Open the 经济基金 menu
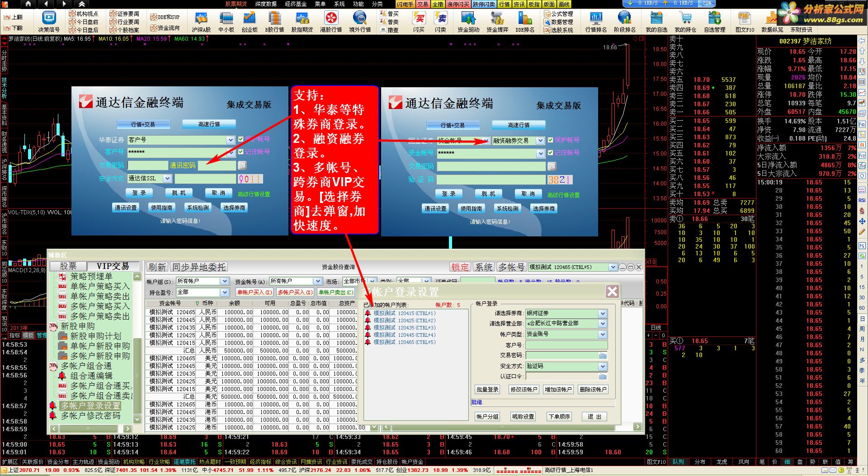Screen dimensions: 868x476 click(x=296, y=4)
